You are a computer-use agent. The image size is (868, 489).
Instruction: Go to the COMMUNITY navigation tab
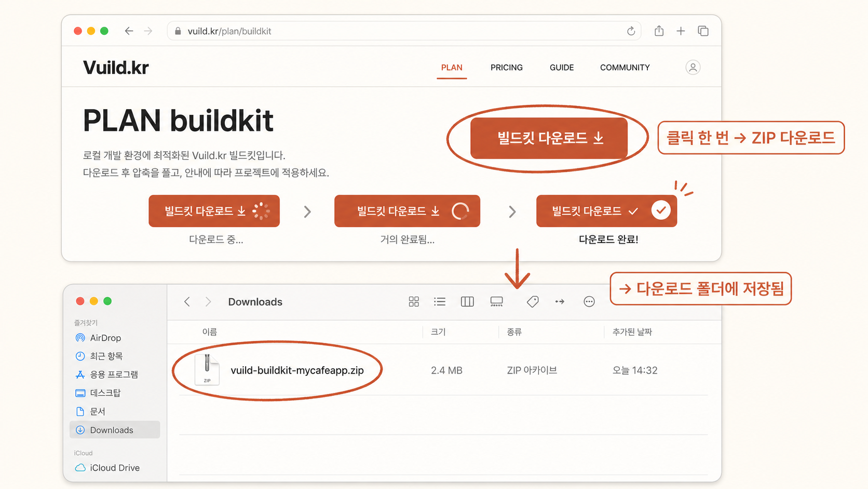[x=625, y=68]
